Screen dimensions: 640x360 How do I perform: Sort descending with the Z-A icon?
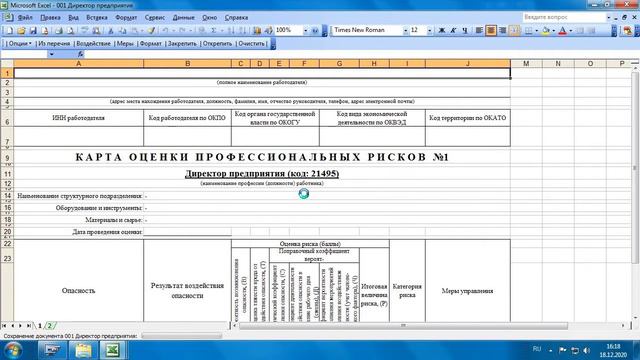pyautogui.click(x=243, y=31)
